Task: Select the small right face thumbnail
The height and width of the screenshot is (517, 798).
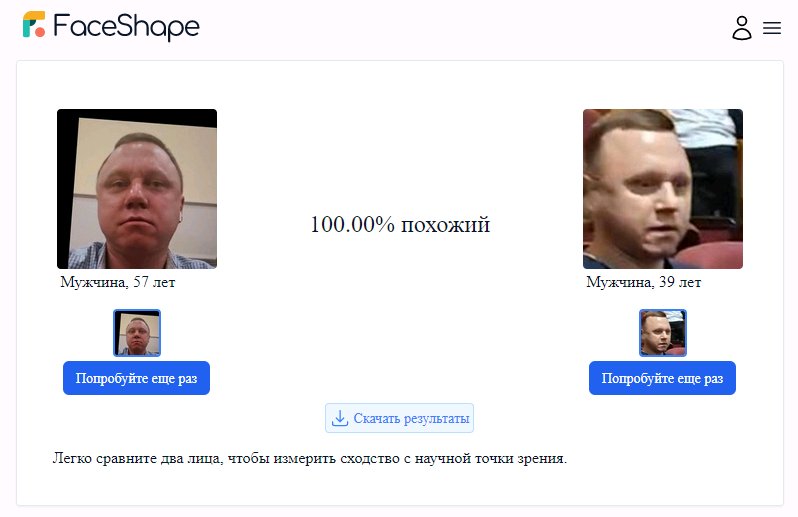Action: tap(663, 333)
